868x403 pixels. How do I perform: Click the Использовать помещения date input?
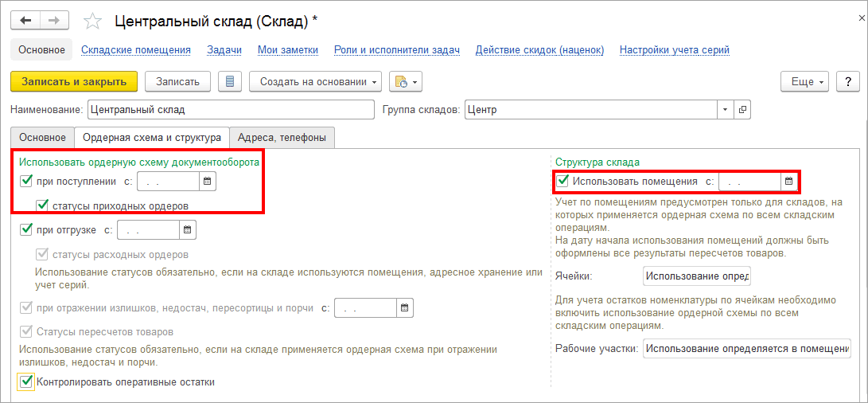pyautogui.click(x=750, y=181)
